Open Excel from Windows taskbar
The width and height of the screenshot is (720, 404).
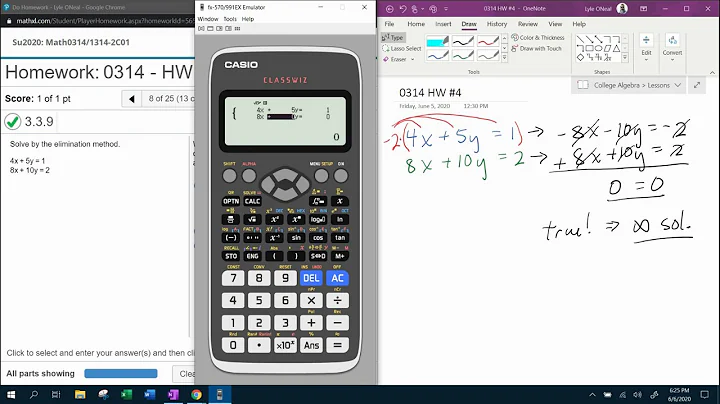[126, 394]
